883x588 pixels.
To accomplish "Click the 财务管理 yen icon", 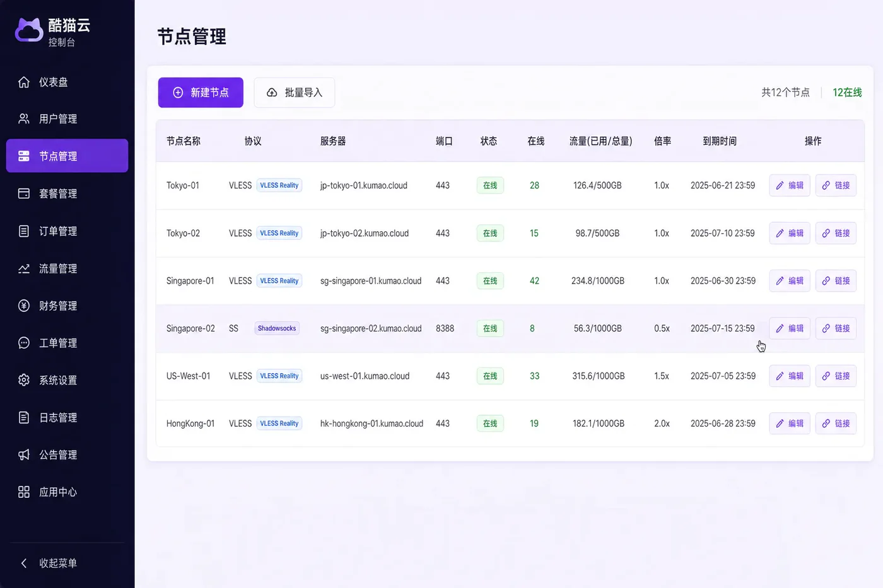I will tap(24, 306).
